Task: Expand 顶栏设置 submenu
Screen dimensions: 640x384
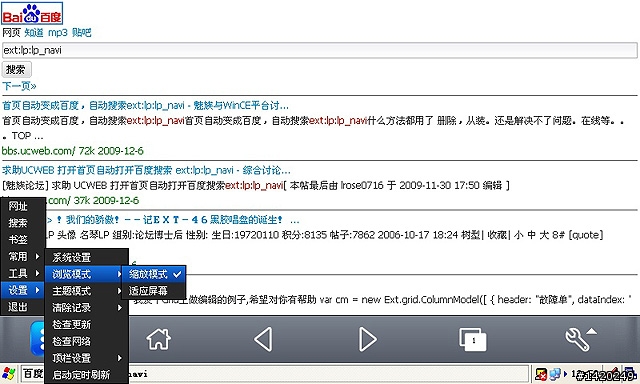Action: click(87, 358)
